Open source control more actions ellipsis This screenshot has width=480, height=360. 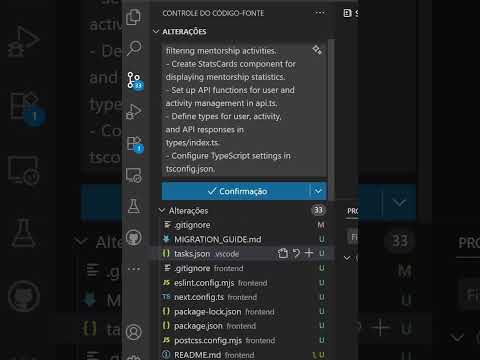[320, 13]
